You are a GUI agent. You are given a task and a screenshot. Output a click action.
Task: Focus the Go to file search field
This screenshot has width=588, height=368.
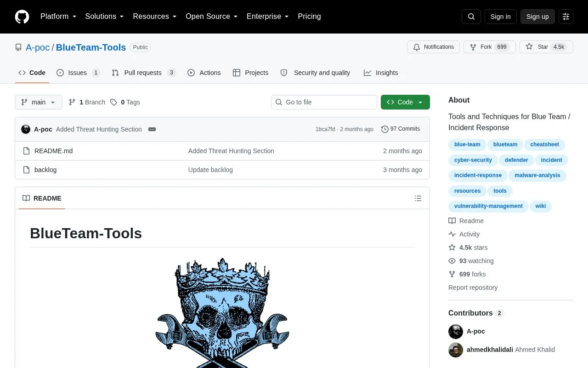click(324, 102)
